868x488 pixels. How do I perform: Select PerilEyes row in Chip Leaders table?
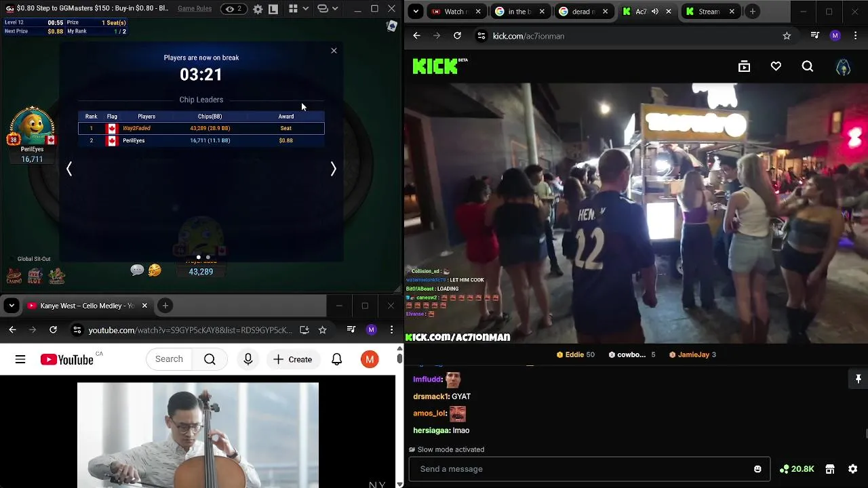(201, 140)
